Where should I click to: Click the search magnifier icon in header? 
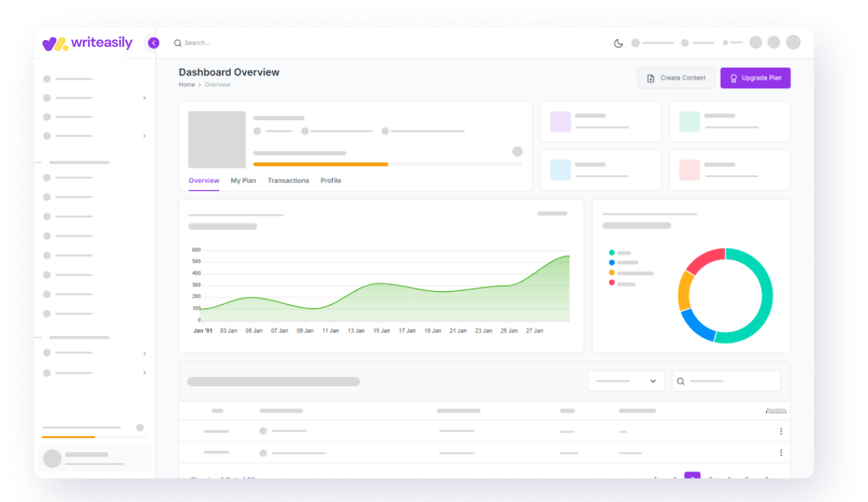178,43
